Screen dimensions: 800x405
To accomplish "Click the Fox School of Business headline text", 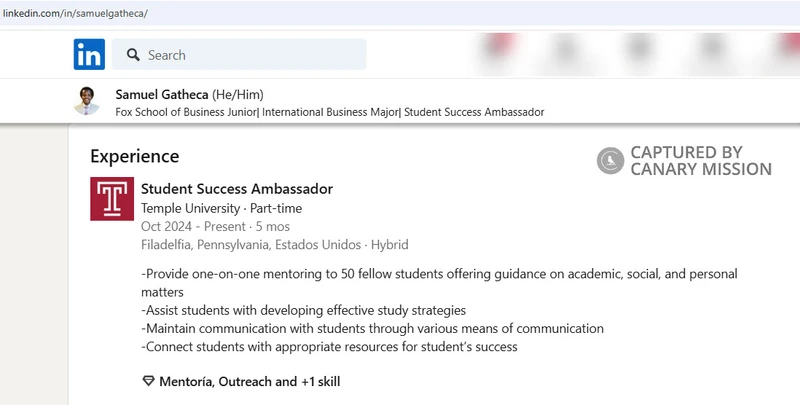I will tap(330, 112).
